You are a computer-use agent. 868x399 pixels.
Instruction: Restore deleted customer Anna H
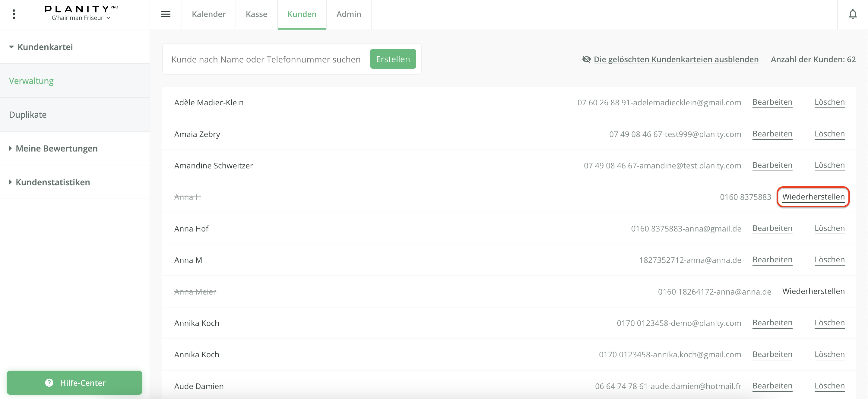coord(813,197)
